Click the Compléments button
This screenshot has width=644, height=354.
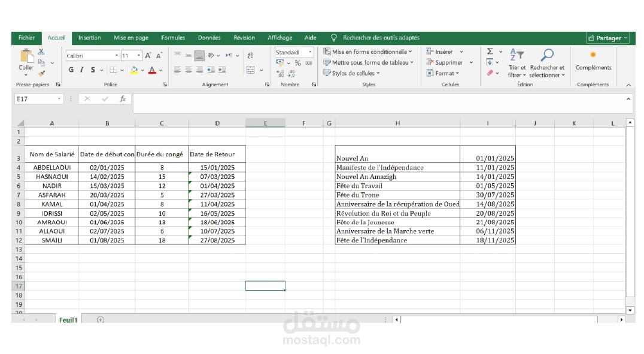[x=593, y=61]
